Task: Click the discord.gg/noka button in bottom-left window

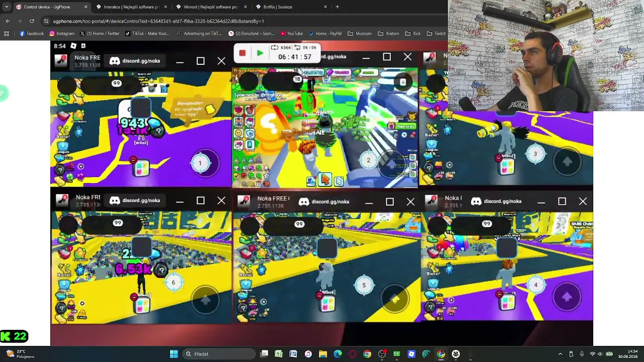Action: click(135, 201)
